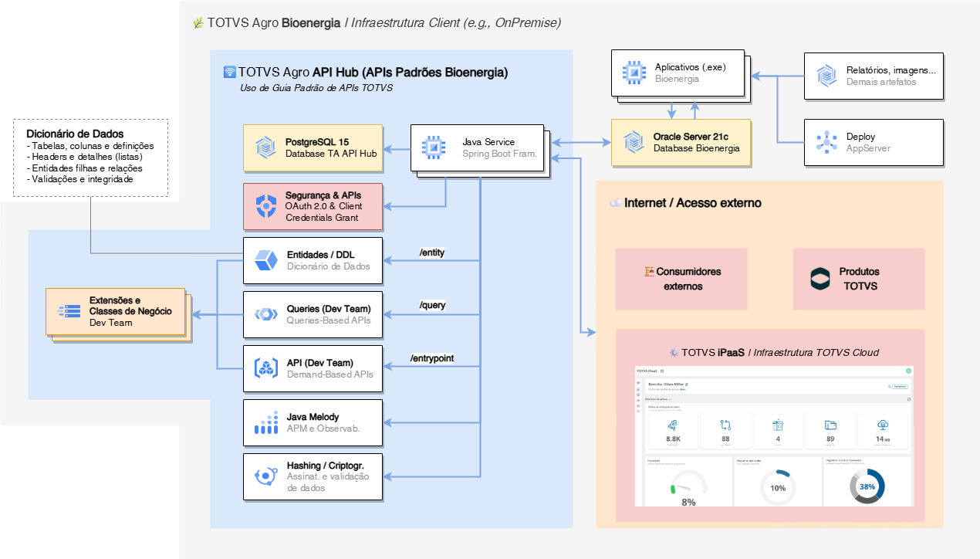
Task: Click the Java Melody dotted bars icon
Action: point(266,422)
